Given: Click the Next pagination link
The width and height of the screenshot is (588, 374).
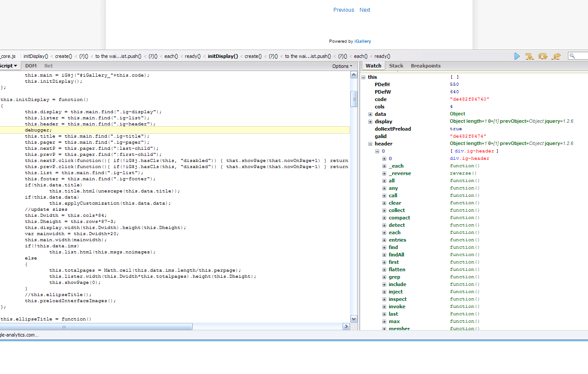Looking at the screenshot, I should point(365,10).
